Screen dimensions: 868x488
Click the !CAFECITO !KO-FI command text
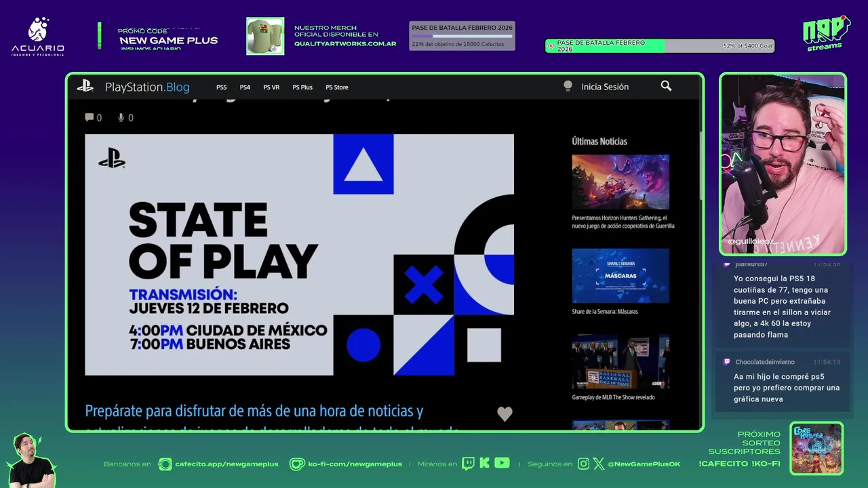(739, 464)
